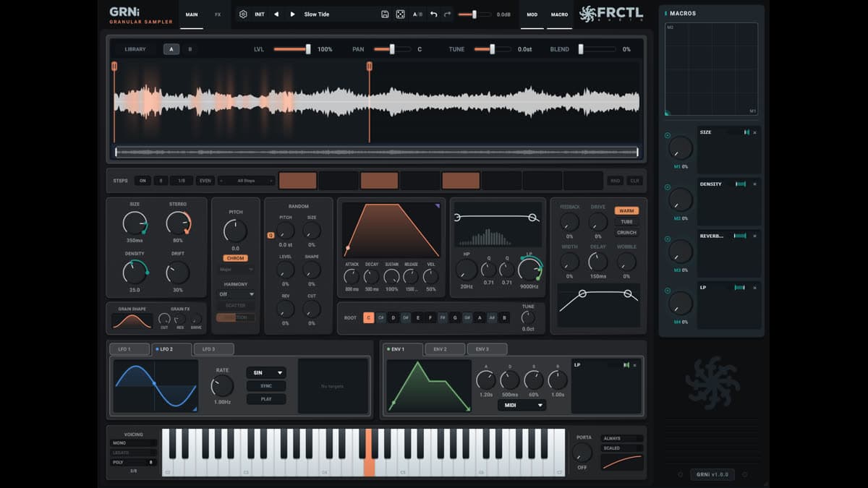The height and width of the screenshot is (488, 868).
Task: Undo with the top bar undo arrow
Action: pos(433,14)
